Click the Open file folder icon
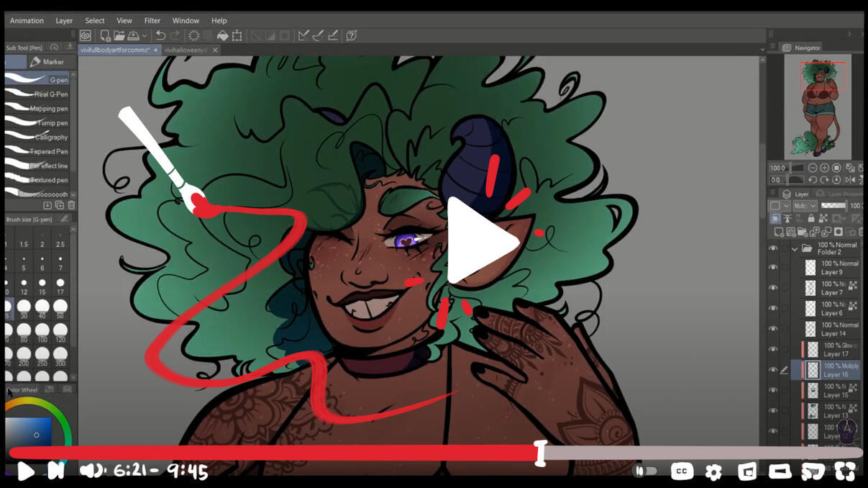 pyautogui.click(x=119, y=35)
